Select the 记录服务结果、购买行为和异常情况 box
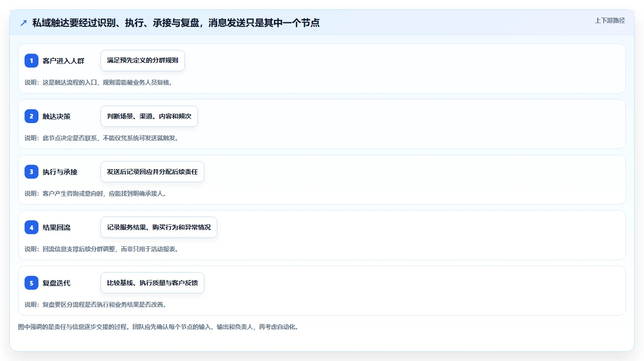The width and height of the screenshot is (644, 361). 159,227
